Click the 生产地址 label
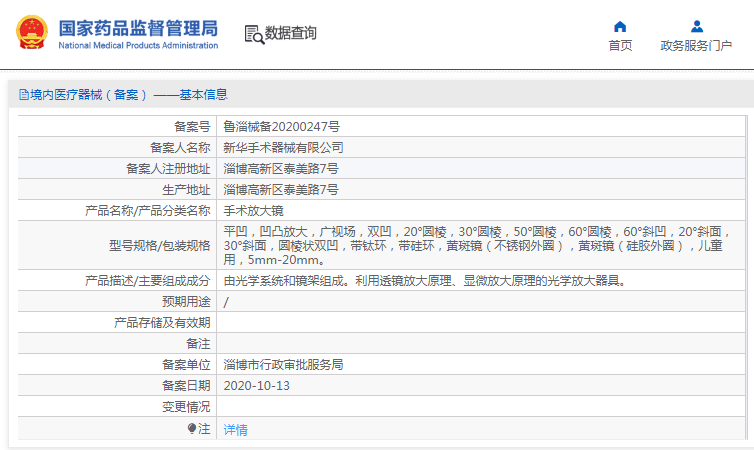 pos(187,190)
